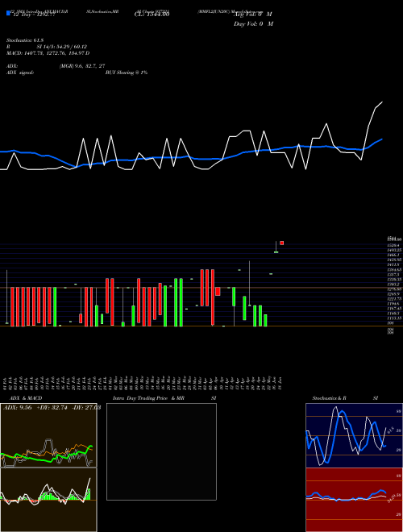Viewport: 403px width, 532px height.
Task: Click the 'Stochastics & R' panel heading
Action: tap(330, 398)
